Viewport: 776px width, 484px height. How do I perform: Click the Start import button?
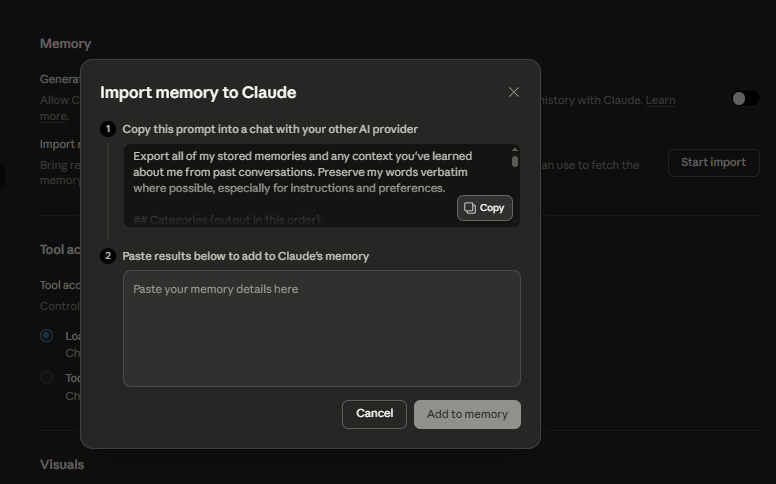[713, 162]
